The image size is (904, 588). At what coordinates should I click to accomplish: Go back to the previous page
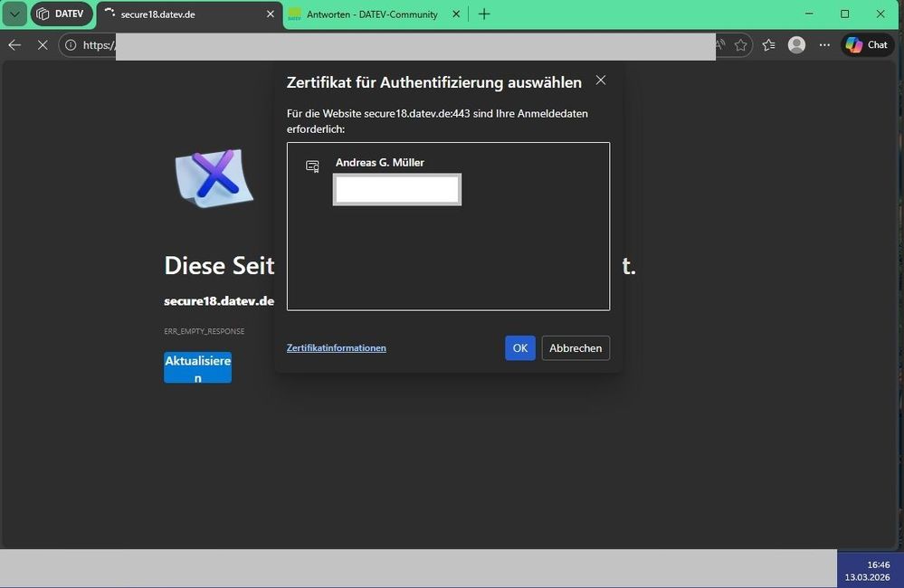(15, 44)
